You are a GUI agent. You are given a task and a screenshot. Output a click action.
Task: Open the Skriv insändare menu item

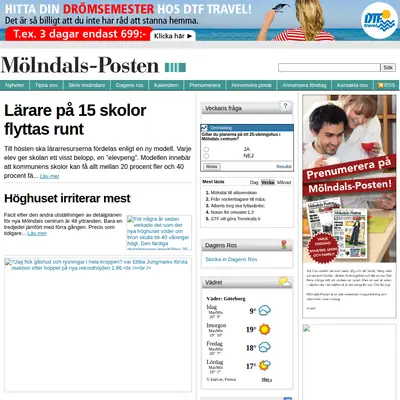point(87,85)
